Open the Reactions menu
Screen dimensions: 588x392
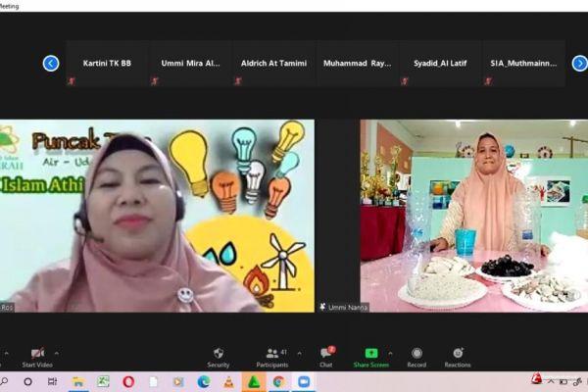pos(458,353)
